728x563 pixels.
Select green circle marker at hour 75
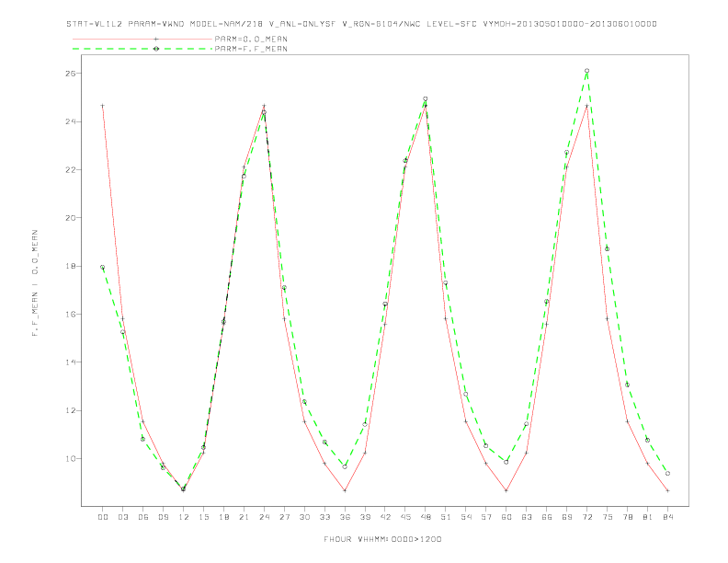pos(607,249)
